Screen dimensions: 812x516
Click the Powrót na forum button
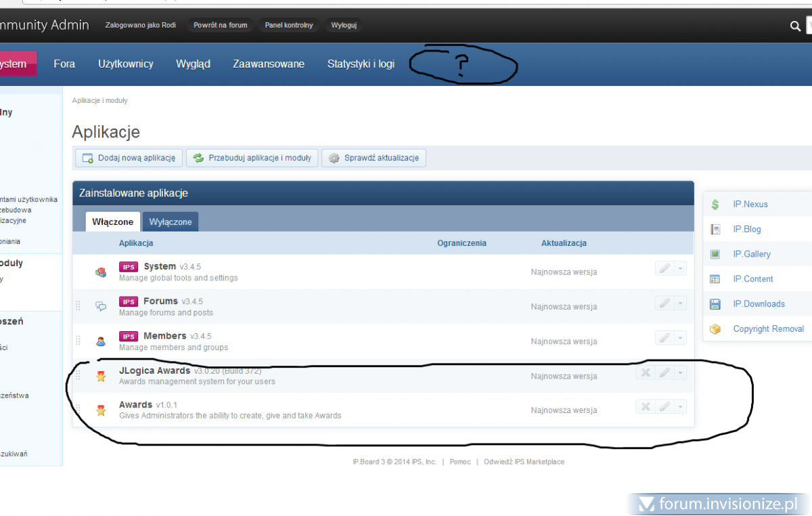point(220,26)
